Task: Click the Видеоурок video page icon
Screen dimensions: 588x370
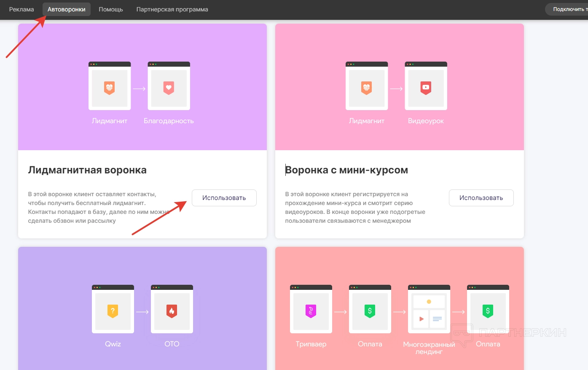Action: 426,86
